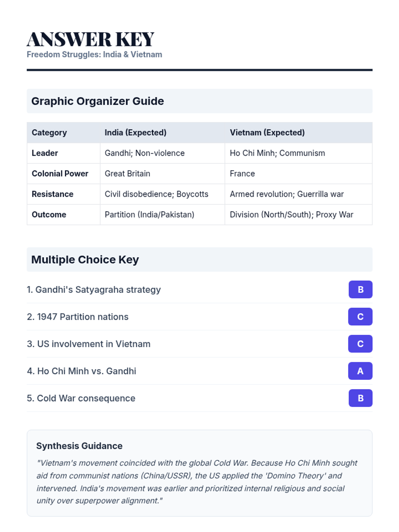Select the C badge for US involvement in Vietnam
The height and width of the screenshot is (532, 399).
click(360, 344)
